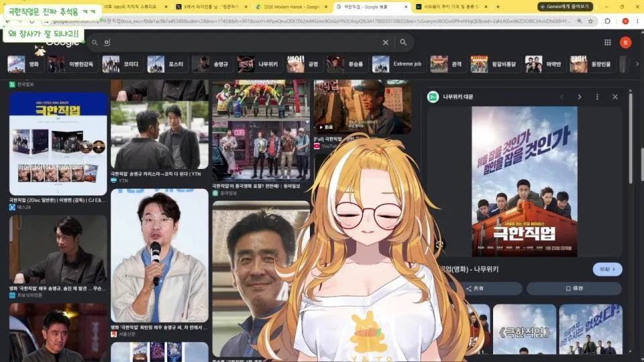Open the Google account avatar below the toolbar
This screenshot has height=362, width=644.
625,42
